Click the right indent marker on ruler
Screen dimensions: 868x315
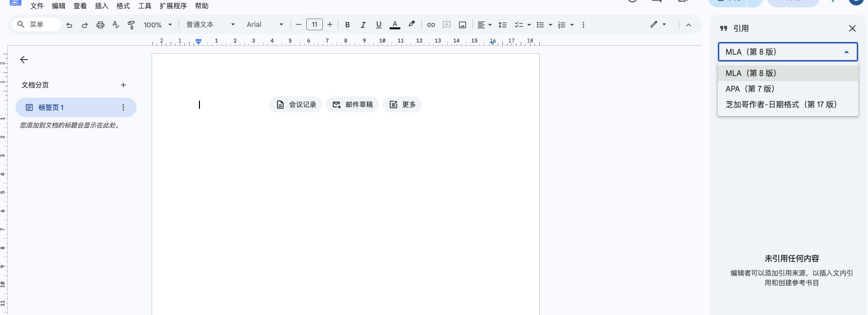[493, 42]
